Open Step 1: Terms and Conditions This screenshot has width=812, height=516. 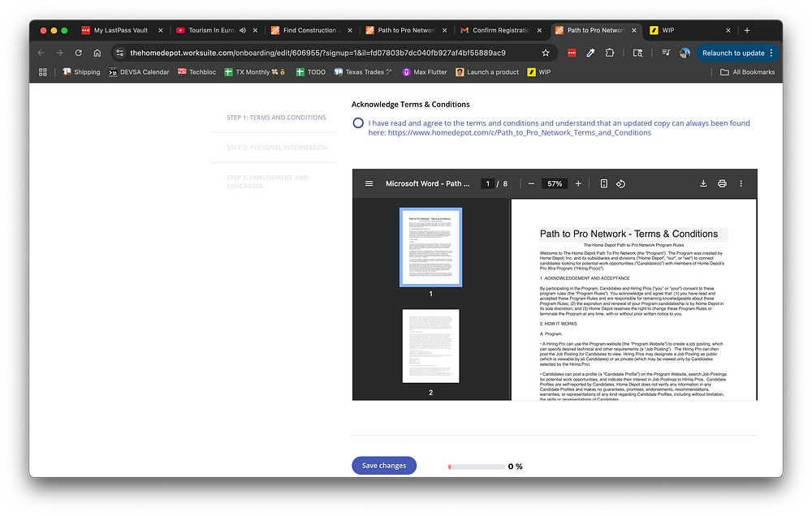[276, 118]
